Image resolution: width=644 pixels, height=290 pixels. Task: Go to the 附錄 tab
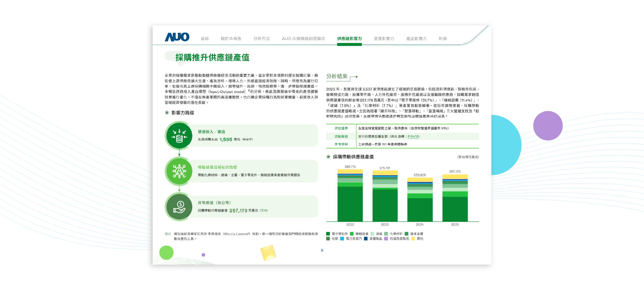tap(443, 39)
